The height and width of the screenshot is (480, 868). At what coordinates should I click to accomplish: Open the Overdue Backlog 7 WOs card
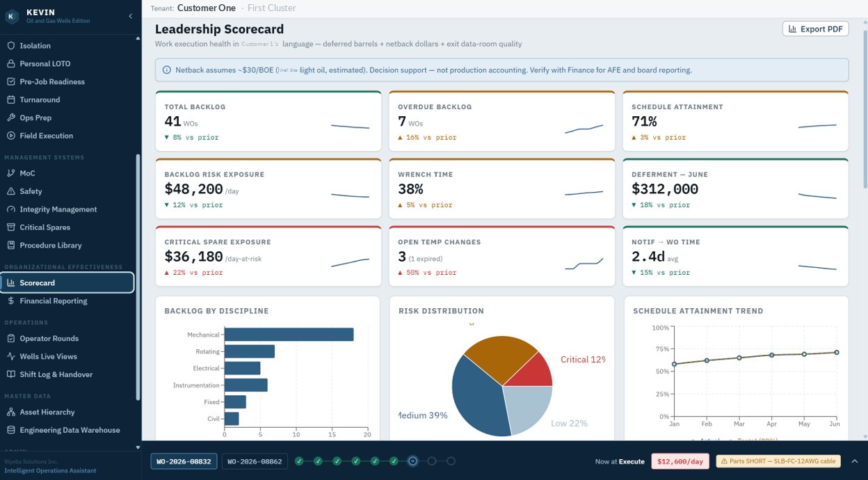tap(501, 121)
